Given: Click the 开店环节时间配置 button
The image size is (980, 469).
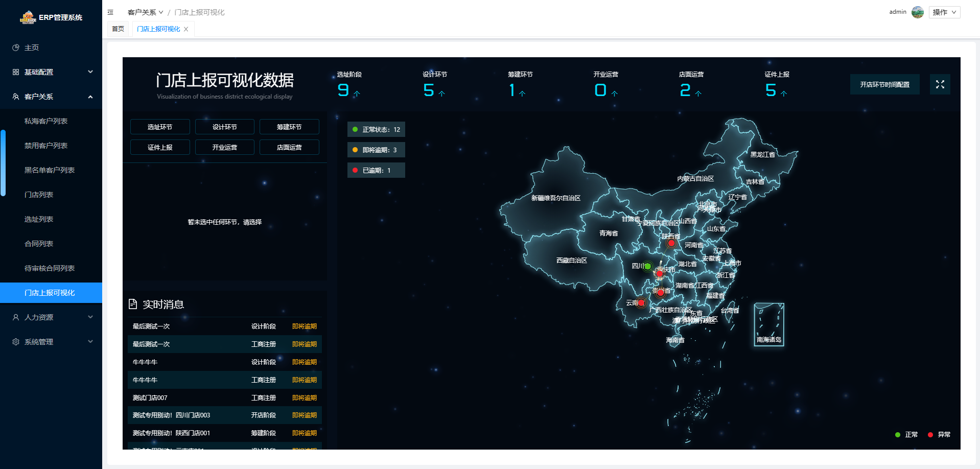Looking at the screenshot, I should tap(885, 84).
